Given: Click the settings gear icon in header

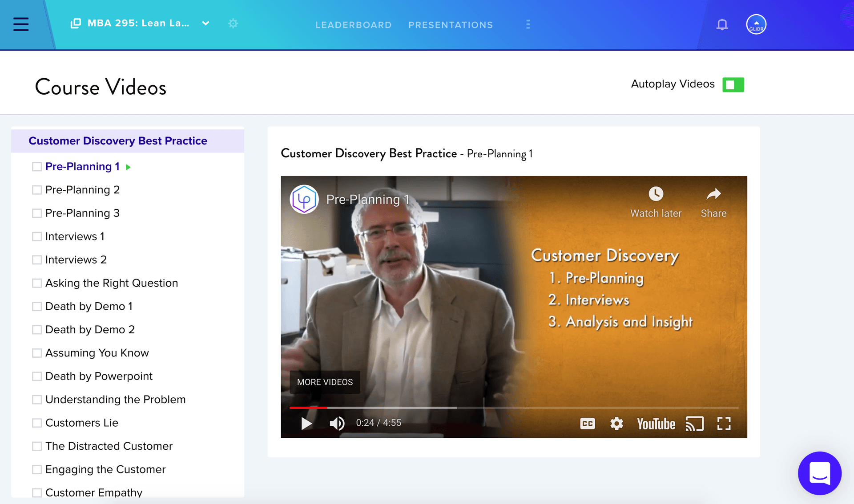Looking at the screenshot, I should (233, 24).
